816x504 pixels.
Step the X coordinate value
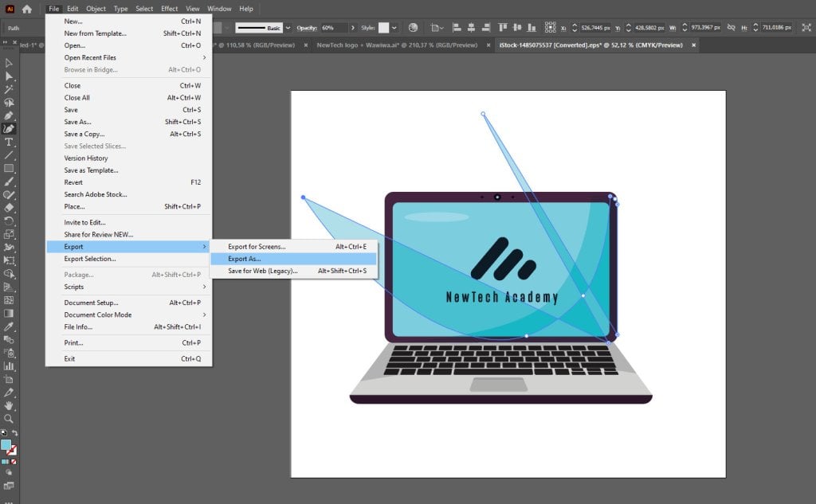coord(575,28)
